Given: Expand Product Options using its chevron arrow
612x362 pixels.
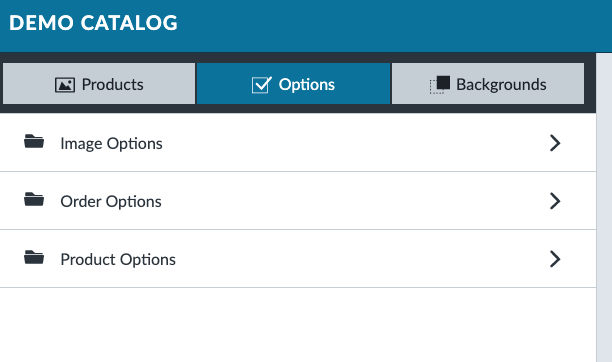Looking at the screenshot, I should click(x=555, y=259).
